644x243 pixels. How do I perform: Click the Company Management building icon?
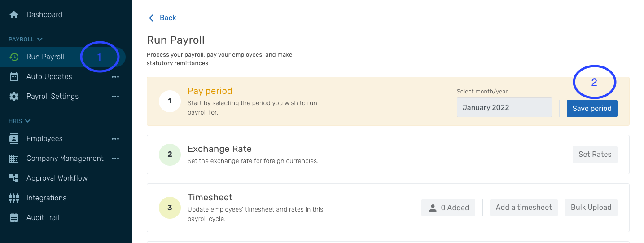click(x=14, y=159)
